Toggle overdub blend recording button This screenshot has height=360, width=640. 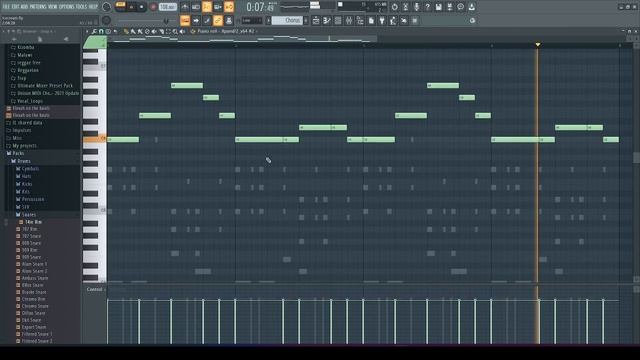(x=218, y=7)
